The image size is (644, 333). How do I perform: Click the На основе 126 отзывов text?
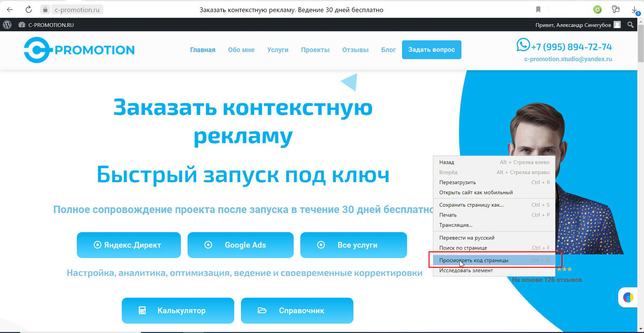[x=547, y=280]
